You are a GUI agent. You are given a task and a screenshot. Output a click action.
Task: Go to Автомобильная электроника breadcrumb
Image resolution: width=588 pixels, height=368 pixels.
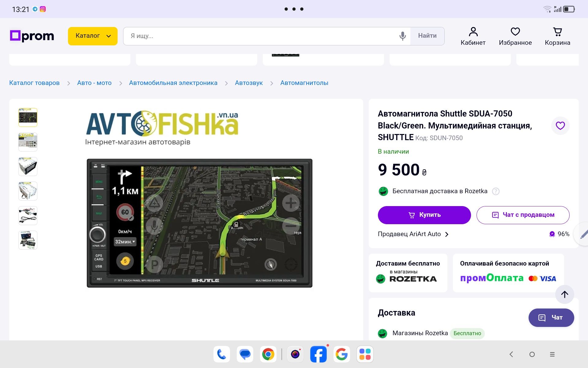[x=173, y=83]
